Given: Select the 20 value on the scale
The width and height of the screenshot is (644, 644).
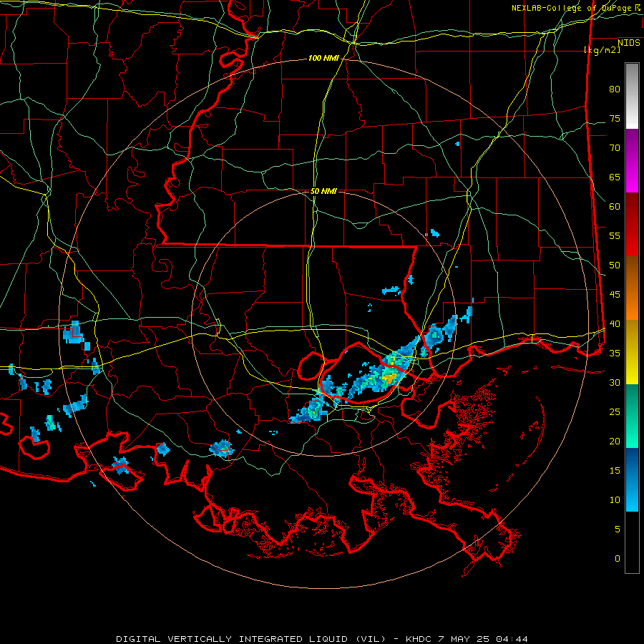Looking at the screenshot, I should pyautogui.click(x=615, y=441).
